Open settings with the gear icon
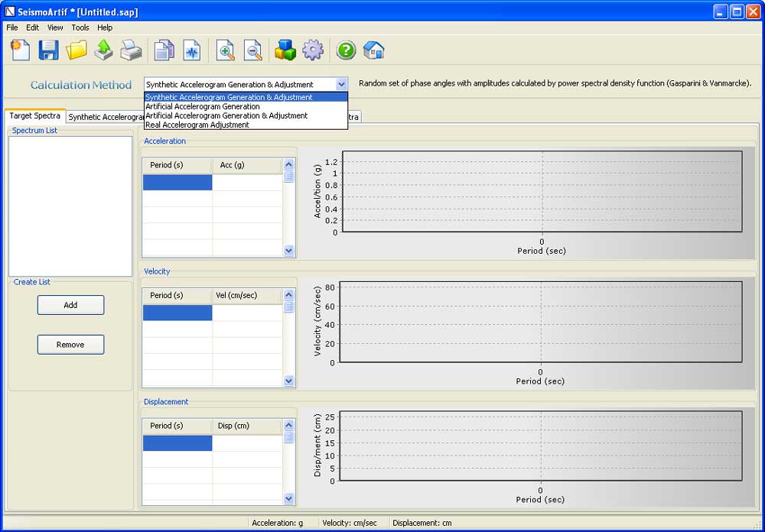The width and height of the screenshot is (765, 532). (x=313, y=50)
